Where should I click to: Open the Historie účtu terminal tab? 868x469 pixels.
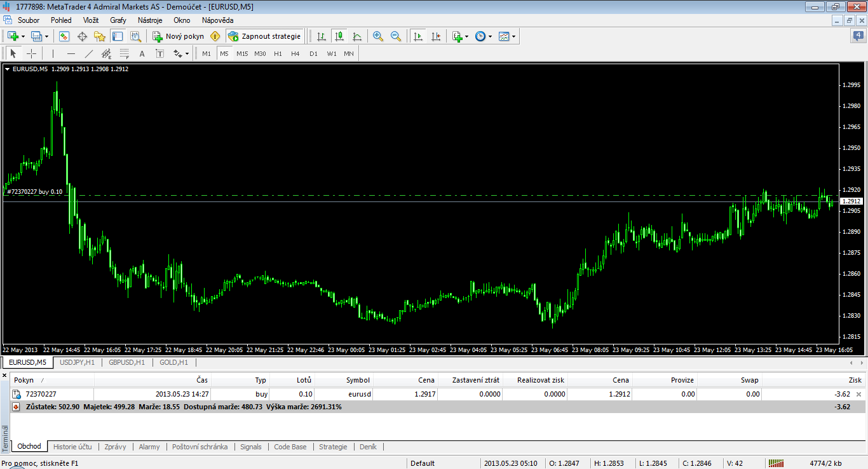[72, 447]
